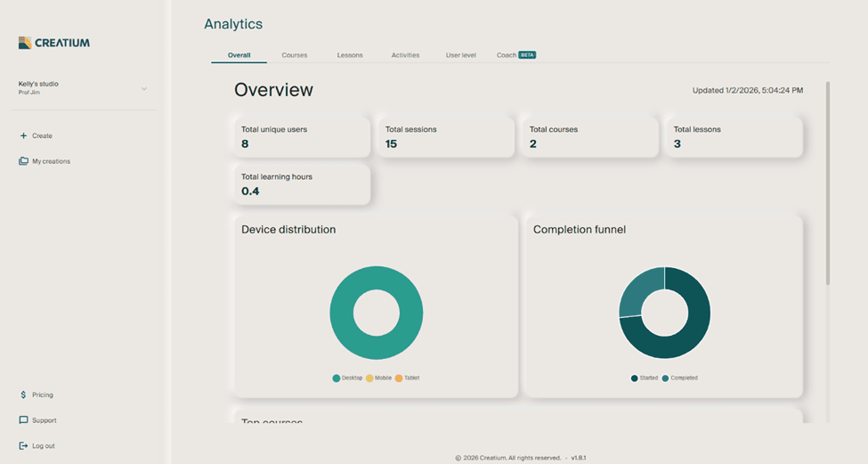Click the My creations folder icon
The height and width of the screenshot is (464, 868).
pos(23,161)
